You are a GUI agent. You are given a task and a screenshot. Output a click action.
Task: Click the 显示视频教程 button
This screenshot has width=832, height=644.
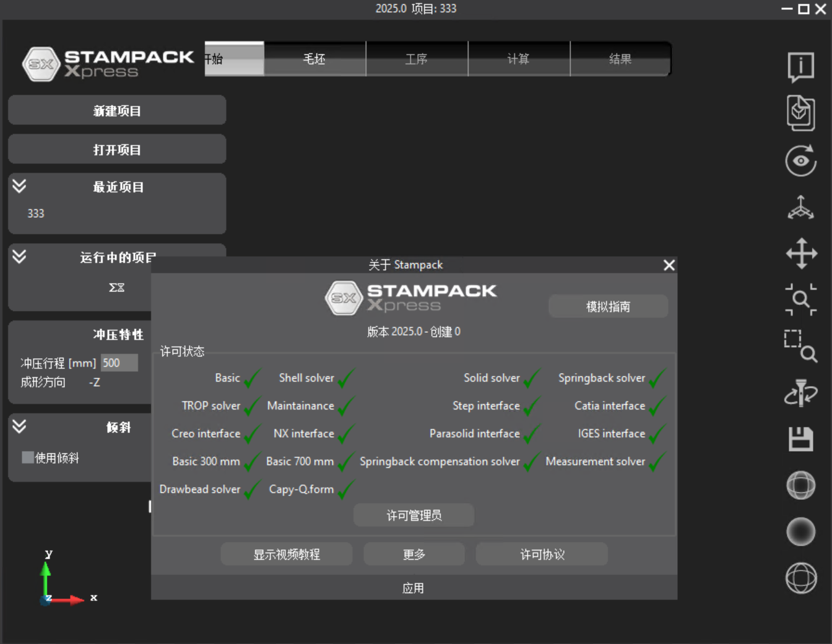tap(287, 554)
